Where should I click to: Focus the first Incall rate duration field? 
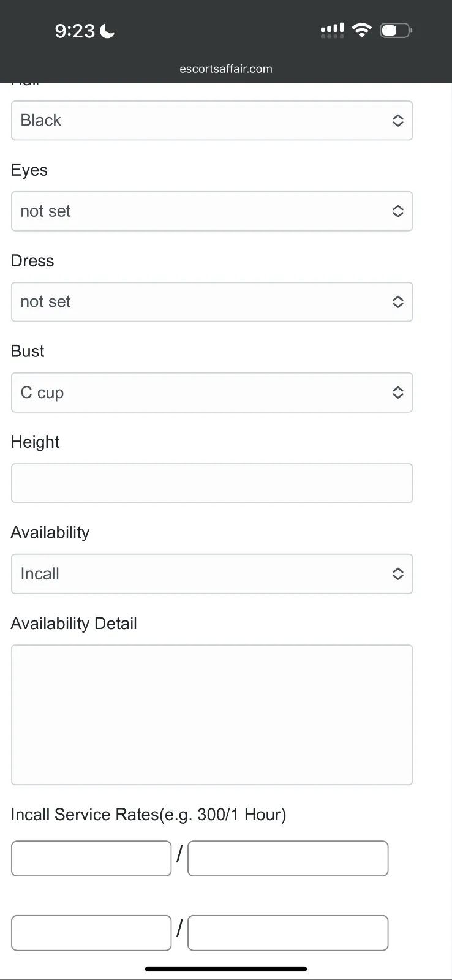[x=288, y=858]
